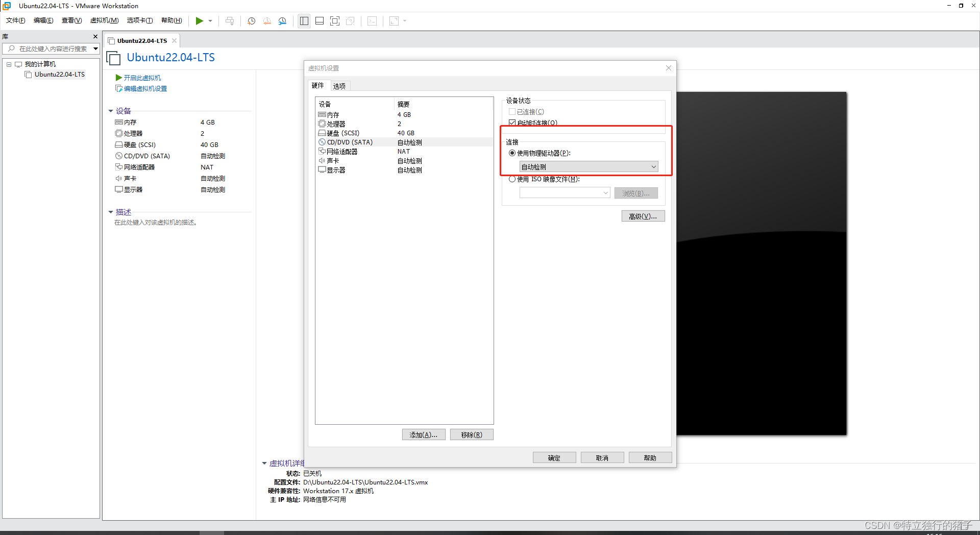
Task: Open the 文件(F) menu
Action: 16,20
